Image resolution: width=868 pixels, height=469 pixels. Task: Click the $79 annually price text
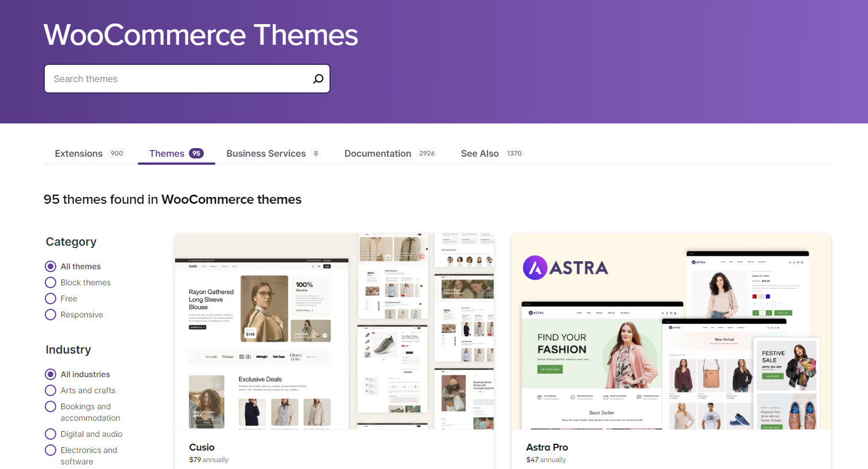[x=208, y=460]
